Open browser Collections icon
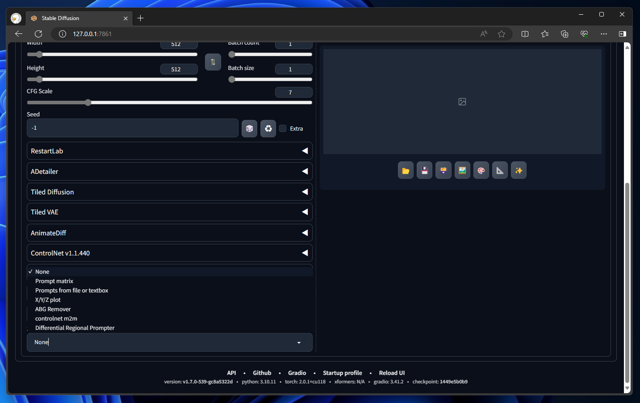The height and width of the screenshot is (403, 640). (x=564, y=34)
